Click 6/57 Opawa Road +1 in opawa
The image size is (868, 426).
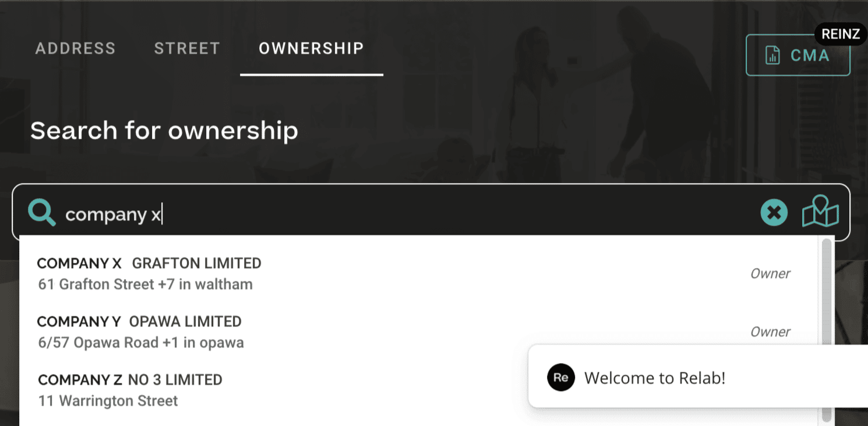pos(141,343)
